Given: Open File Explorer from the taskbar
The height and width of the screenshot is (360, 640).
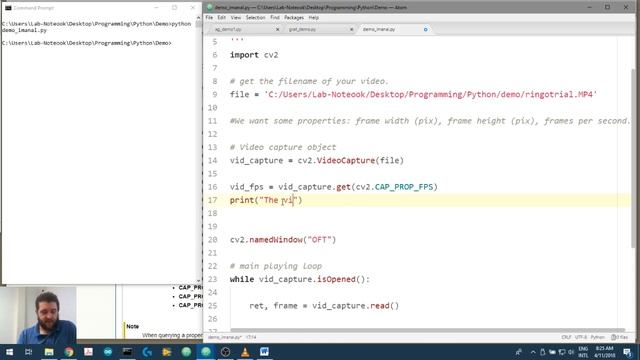Looking at the screenshot, I should (x=49, y=352).
